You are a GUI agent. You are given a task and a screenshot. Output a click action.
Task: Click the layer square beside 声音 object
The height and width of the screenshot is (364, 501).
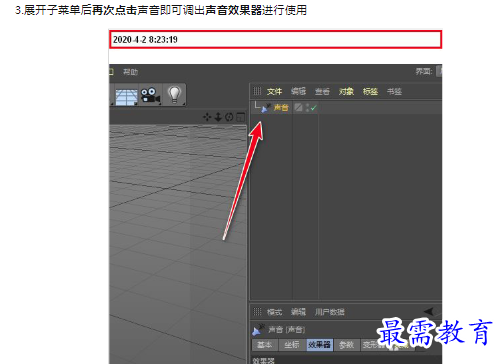[298, 107]
